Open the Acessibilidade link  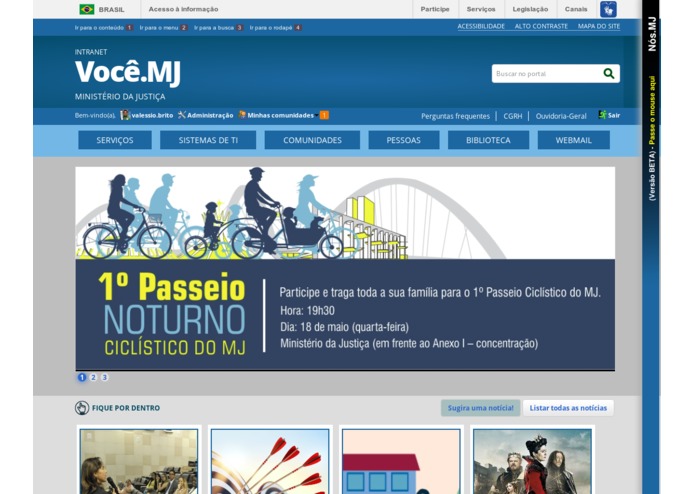[481, 26]
